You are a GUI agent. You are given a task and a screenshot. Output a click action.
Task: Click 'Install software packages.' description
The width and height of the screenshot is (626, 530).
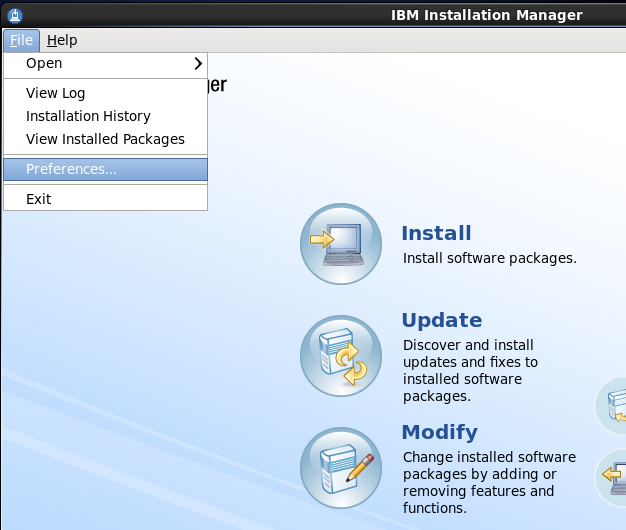coord(490,258)
